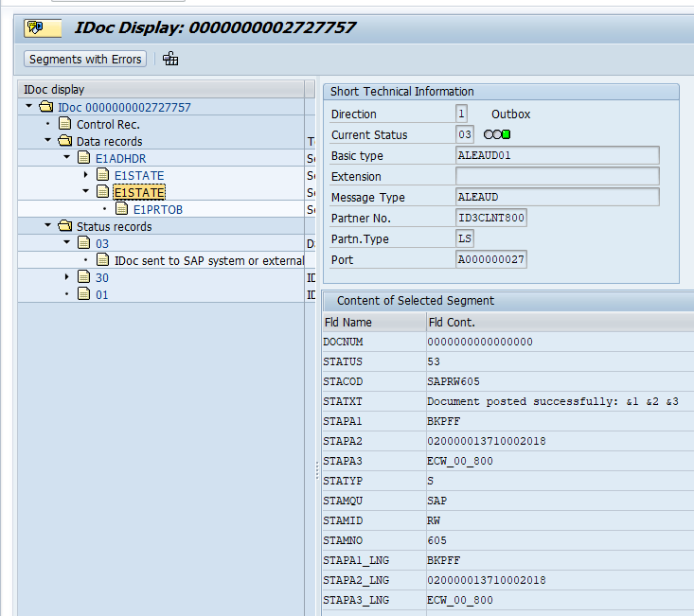Click the green status traffic light indicator
694x616 pixels.
click(507, 134)
